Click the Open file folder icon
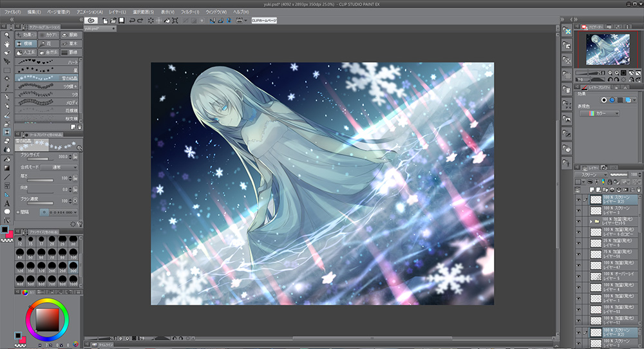Image resolution: width=644 pixels, height=349 pixels. pyautogui.click(x=113, y=21)
